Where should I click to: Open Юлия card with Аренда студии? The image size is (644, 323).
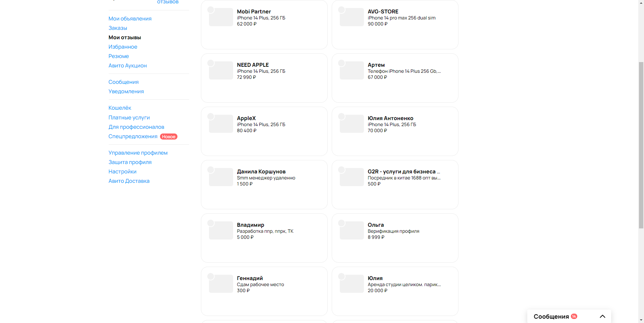pos(395,291)
